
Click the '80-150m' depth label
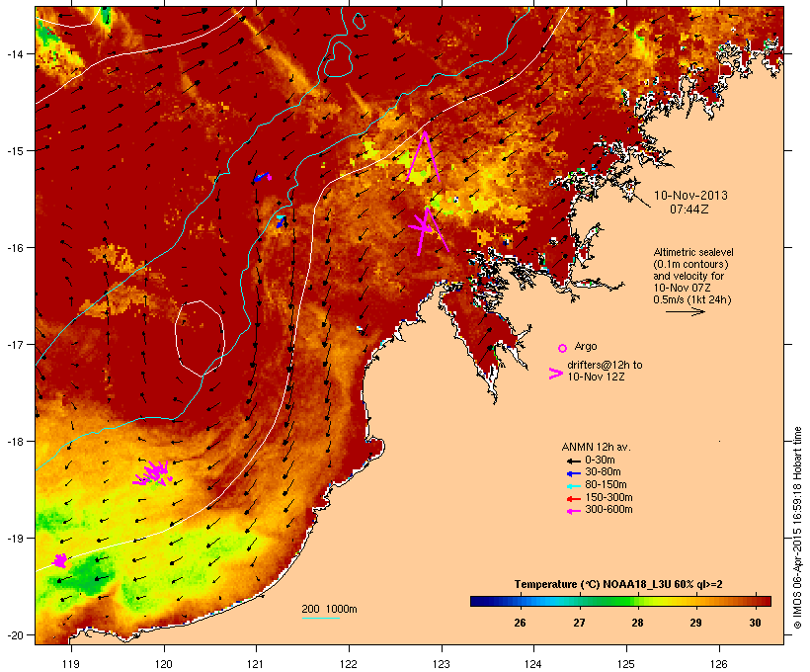coord(606,485)
